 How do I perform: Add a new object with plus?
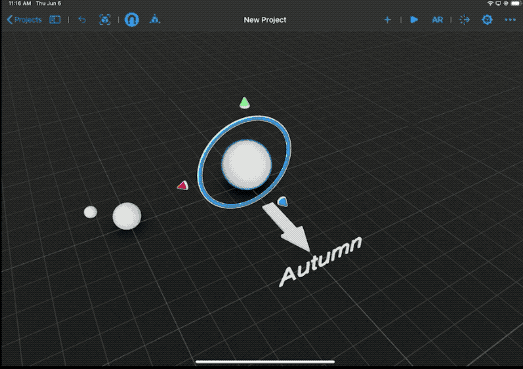point(387,20)
